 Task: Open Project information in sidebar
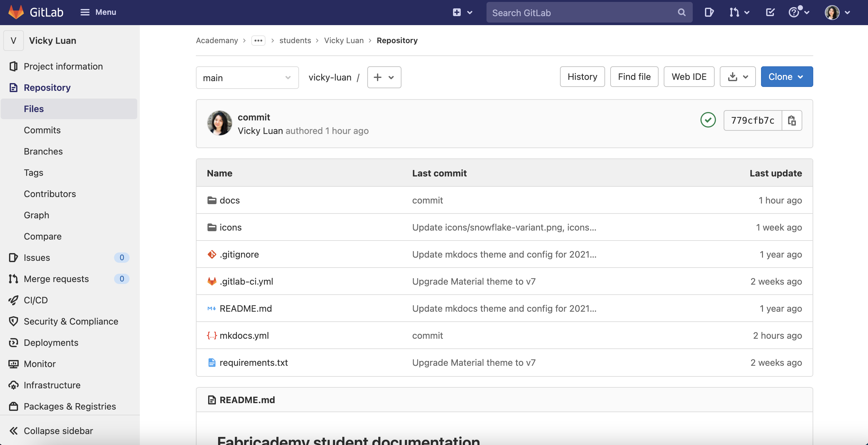(63, 66)
